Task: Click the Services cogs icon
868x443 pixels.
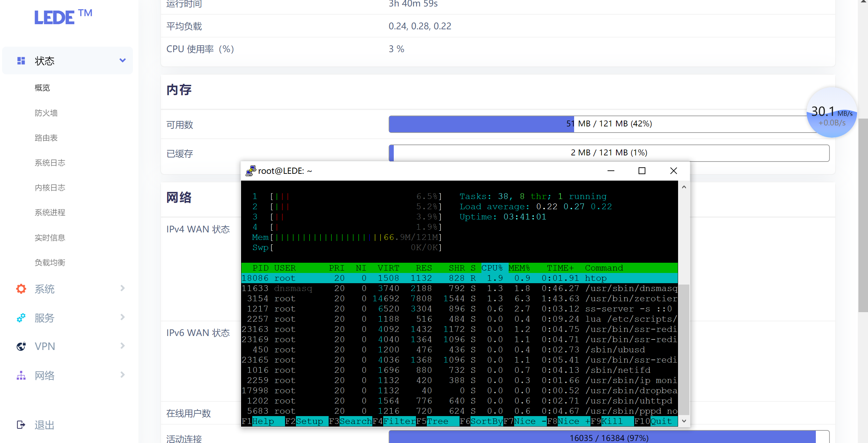Action: click(x=21, y=318)
